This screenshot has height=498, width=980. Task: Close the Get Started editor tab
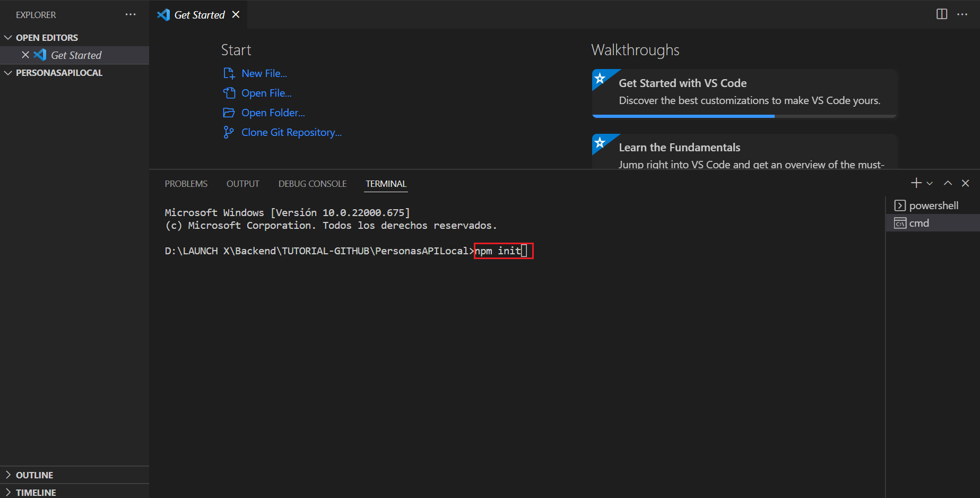(236, 15)
